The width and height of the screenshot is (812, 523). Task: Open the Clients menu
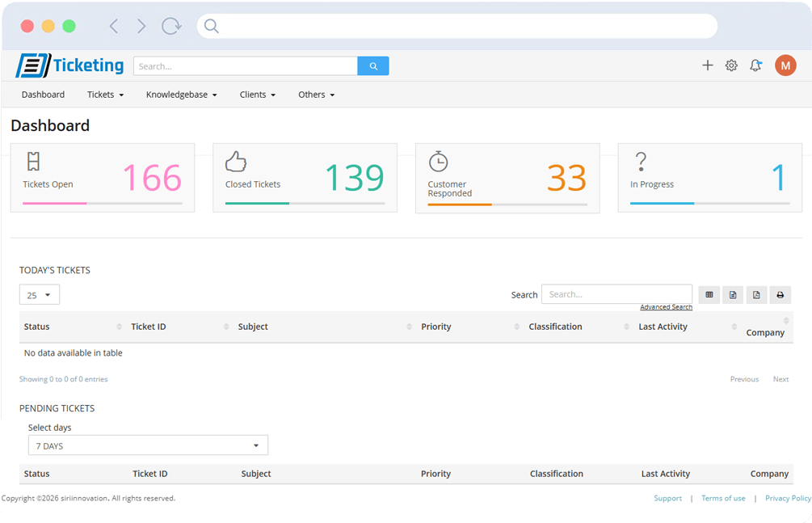coord(257,95)
